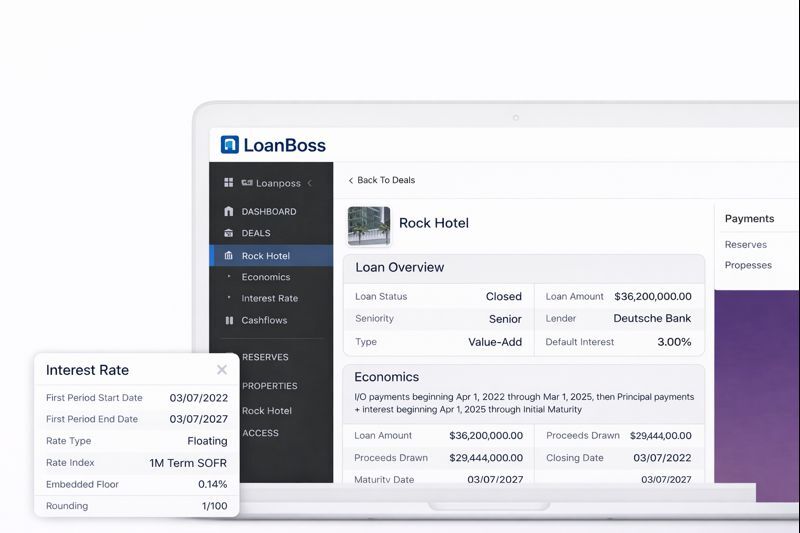Viewport: 800px width, 533px height.
Task: Click the Deals briefcase icon
Action: point(229,233)
